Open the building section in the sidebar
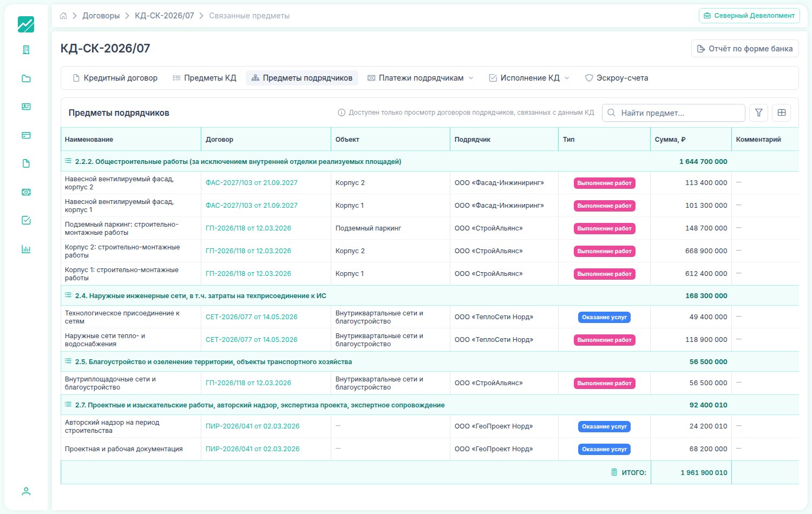This screenshot has height=514, width=812. [x=26, y=50]
